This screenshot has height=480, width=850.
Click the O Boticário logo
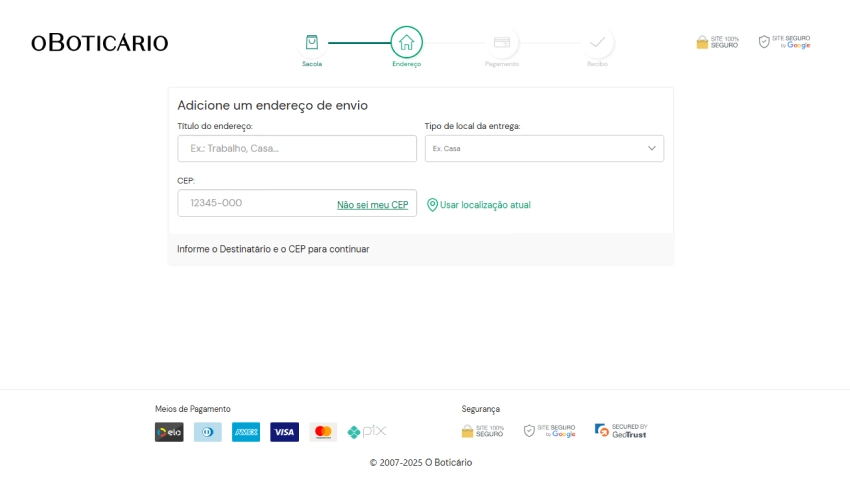tap(100, 43)
